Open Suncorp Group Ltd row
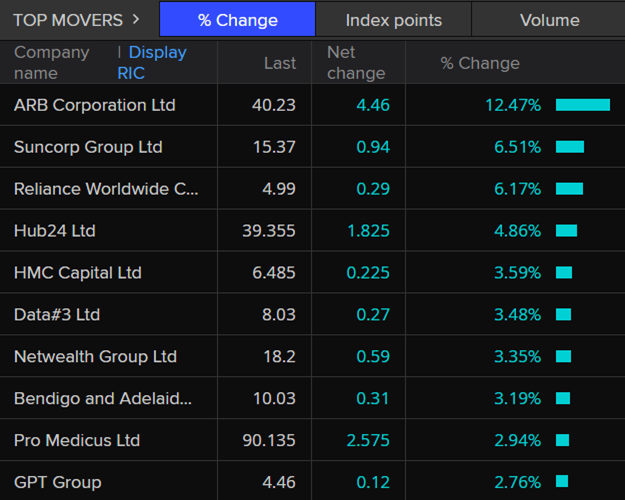The width and height of the screenshot is (625, 500). (312, 147)
